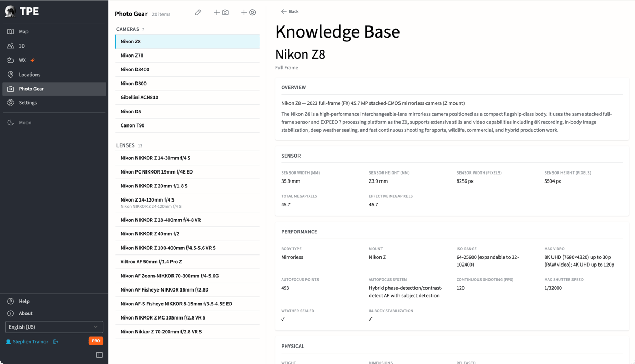Select Viltrox AF 50mm f/1.4 Pro Z lens
Screen dimensions: 635x364
[187, 262]
